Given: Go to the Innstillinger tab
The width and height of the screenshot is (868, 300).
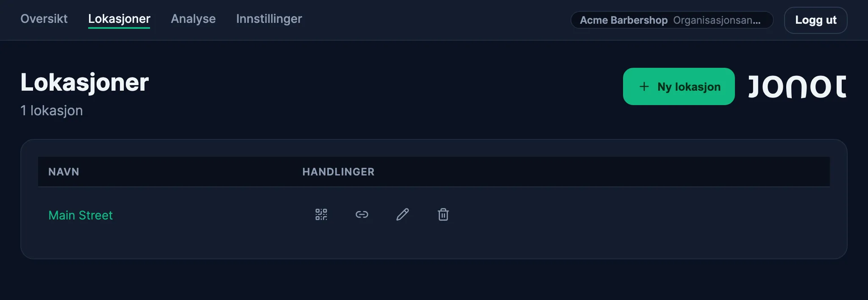Looking at the screenshot, I should click(269, 19).
